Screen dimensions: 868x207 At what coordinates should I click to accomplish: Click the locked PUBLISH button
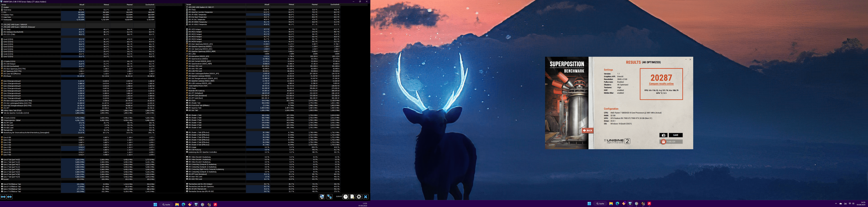[x=671, y=142]
